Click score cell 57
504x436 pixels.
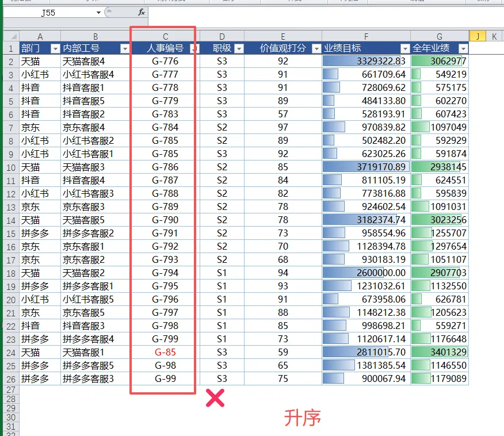(283, 114)
